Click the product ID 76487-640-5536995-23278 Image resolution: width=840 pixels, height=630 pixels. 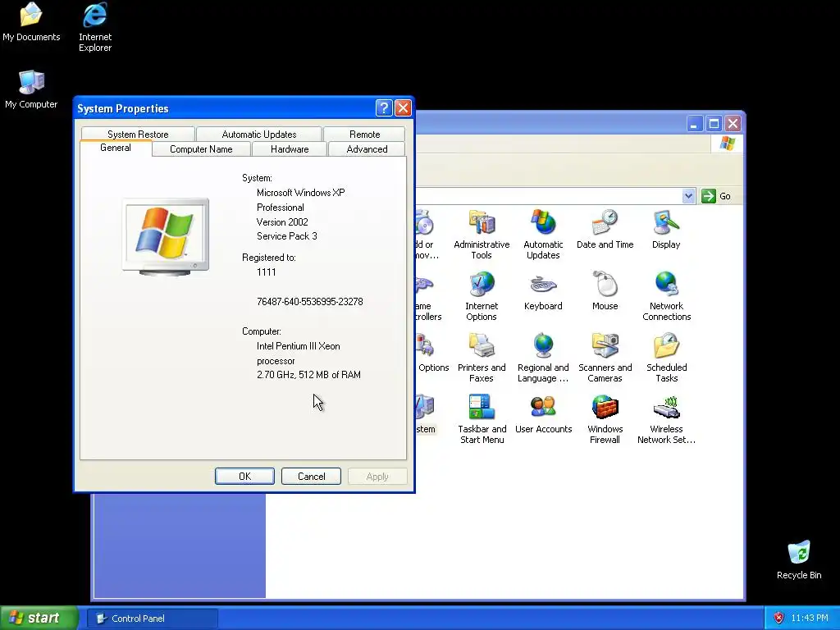tap(309, 302)
